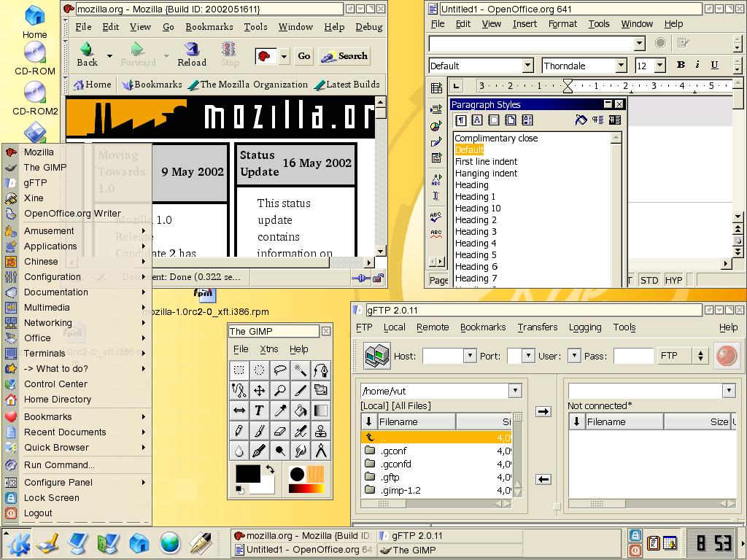Select the Blend gradient tool in GIMP
The width and height of the screenshot is (747, 560).
click(x=321, y=411)
